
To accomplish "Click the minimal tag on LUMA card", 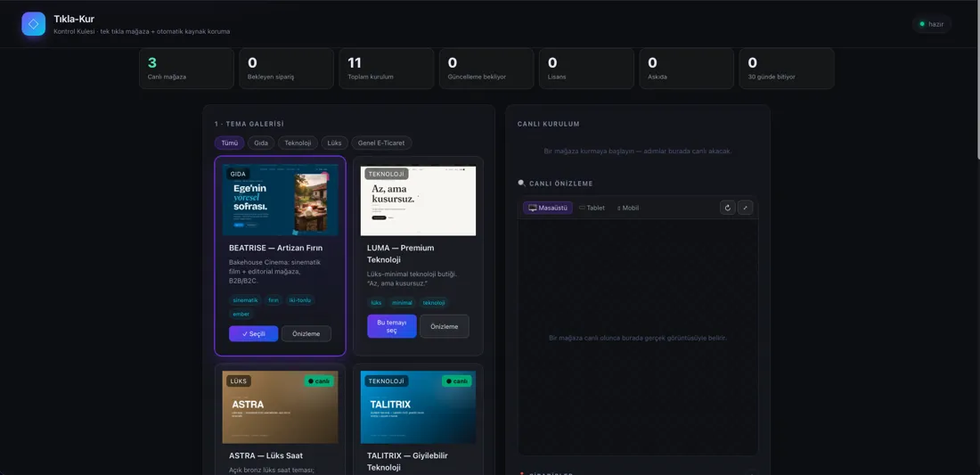I will pos(402,302).
